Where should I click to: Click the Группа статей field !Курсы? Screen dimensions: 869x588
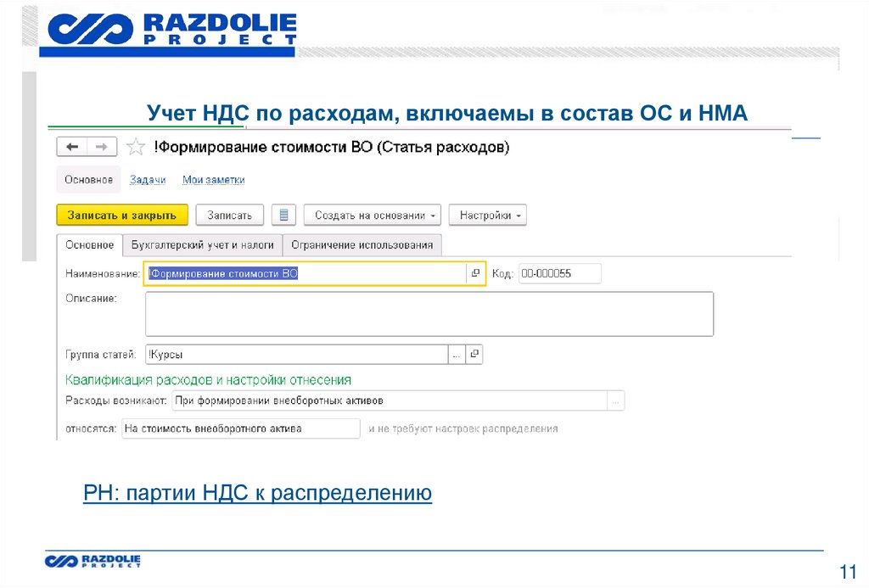point(296,354)
